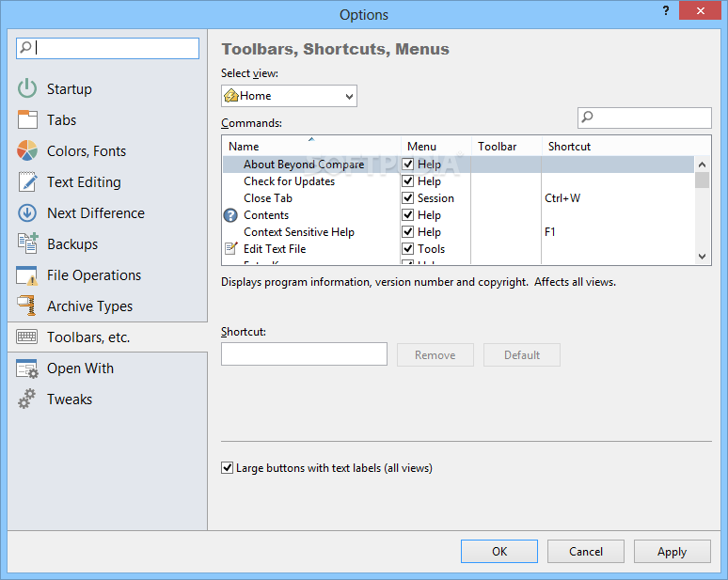Toggle Close Tab Session checkbox
The width and height of the screenshot is (728, 580).
(407, 198)
